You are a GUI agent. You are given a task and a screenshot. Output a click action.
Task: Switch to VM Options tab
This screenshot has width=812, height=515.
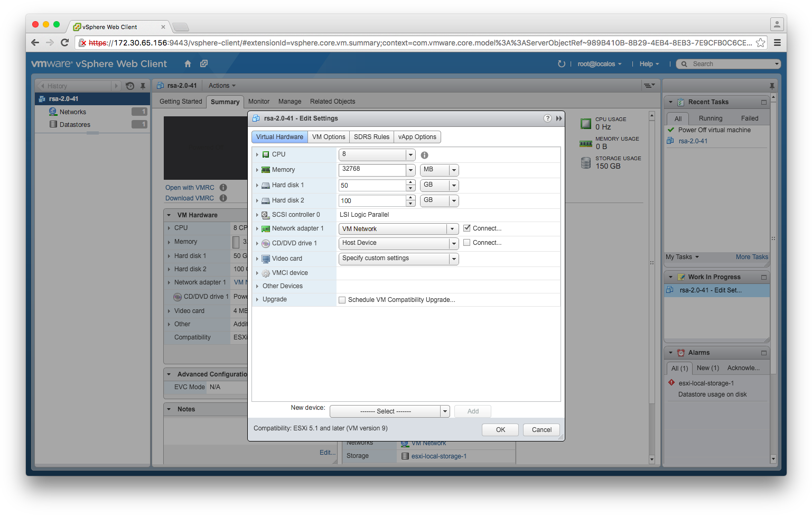pyautogui.click(x=329, y=137)
